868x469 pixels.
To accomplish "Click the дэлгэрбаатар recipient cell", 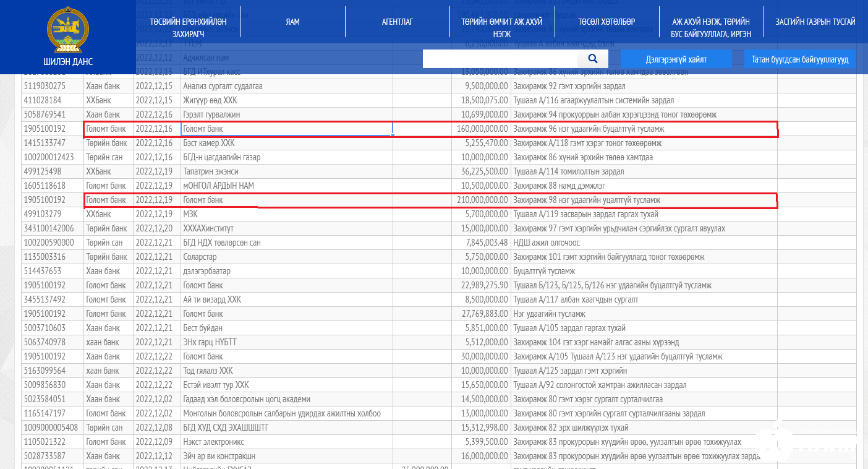I will click(287, 271).
